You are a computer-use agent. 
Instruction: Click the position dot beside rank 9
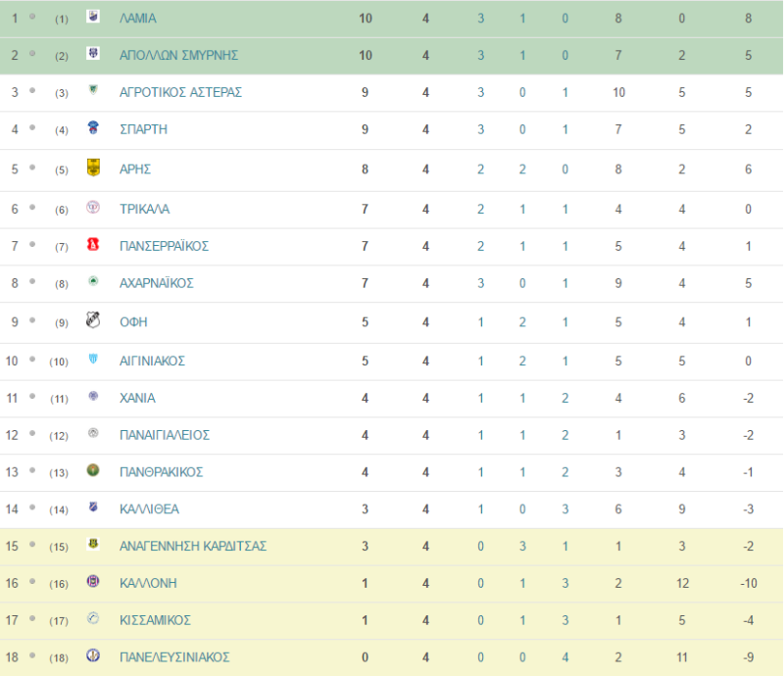tap(32, 320)
